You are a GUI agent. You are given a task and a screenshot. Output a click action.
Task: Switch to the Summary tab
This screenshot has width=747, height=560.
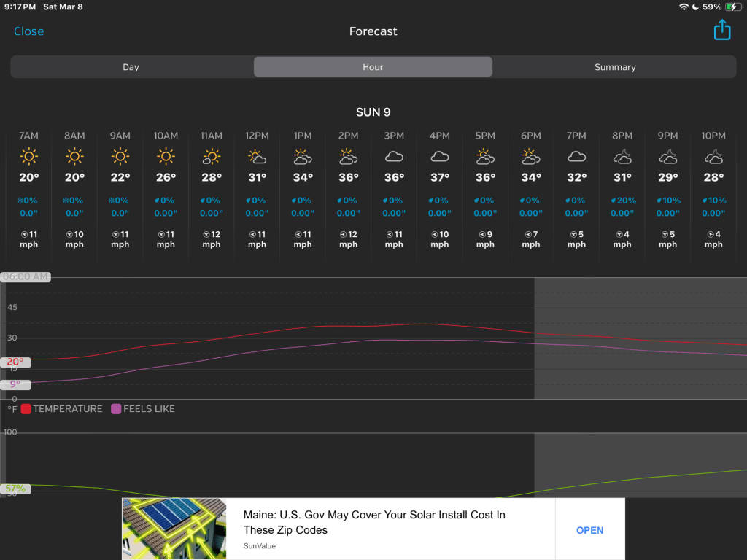(x=615, y=67)
